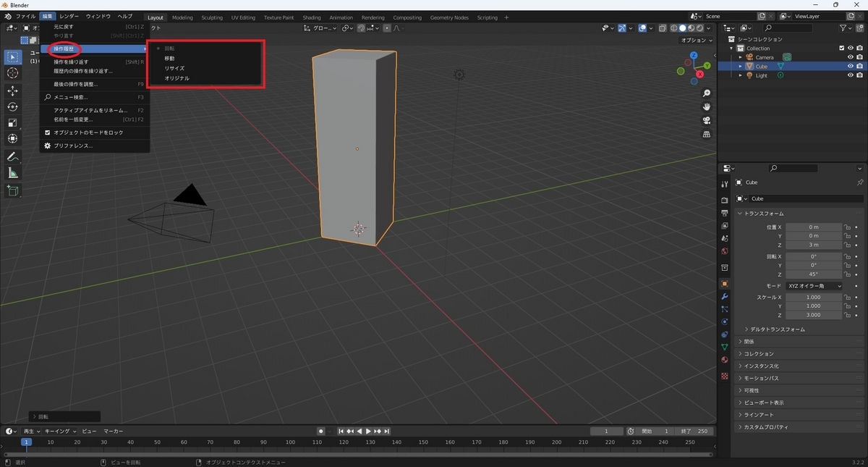Hide Light with its eye icon

[851, 75]
